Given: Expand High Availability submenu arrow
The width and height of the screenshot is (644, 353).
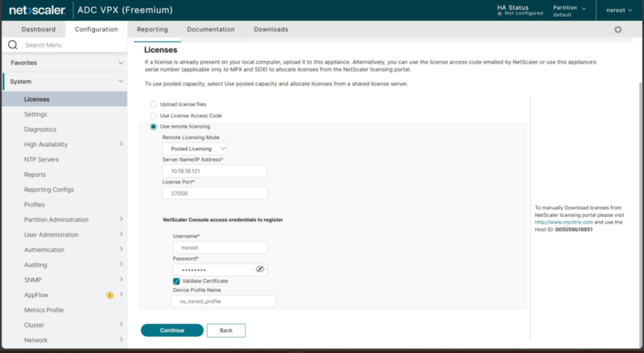Looking at the screenshot, I should 122,144.
